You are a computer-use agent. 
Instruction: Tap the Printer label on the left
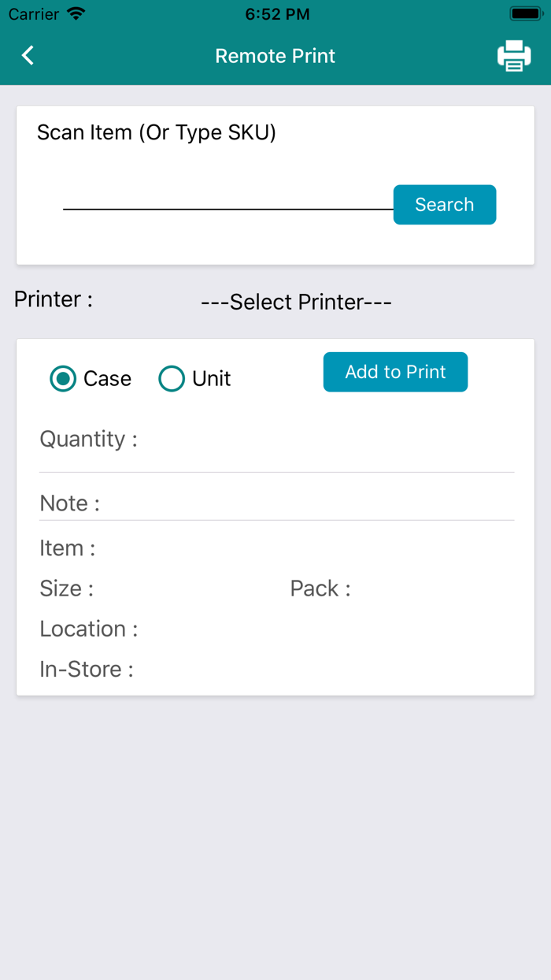[53, 299]
